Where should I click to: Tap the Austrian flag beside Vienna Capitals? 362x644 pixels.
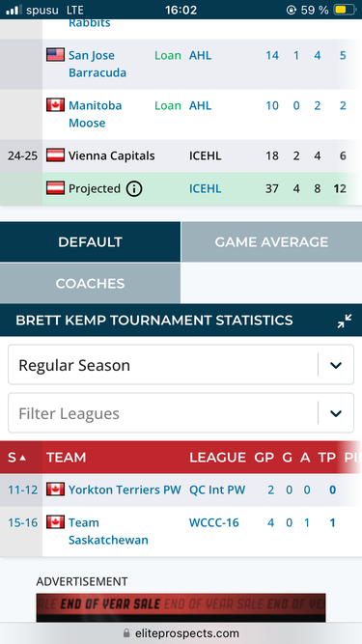(x=55, y=155)
